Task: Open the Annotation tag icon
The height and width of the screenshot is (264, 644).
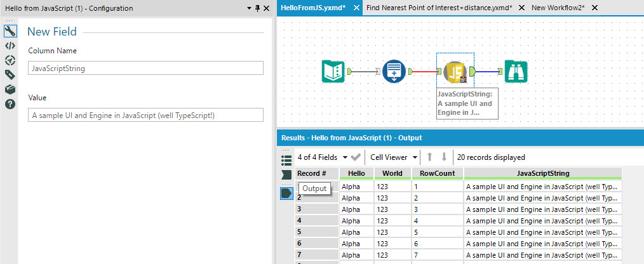Action: pos(10,75)
